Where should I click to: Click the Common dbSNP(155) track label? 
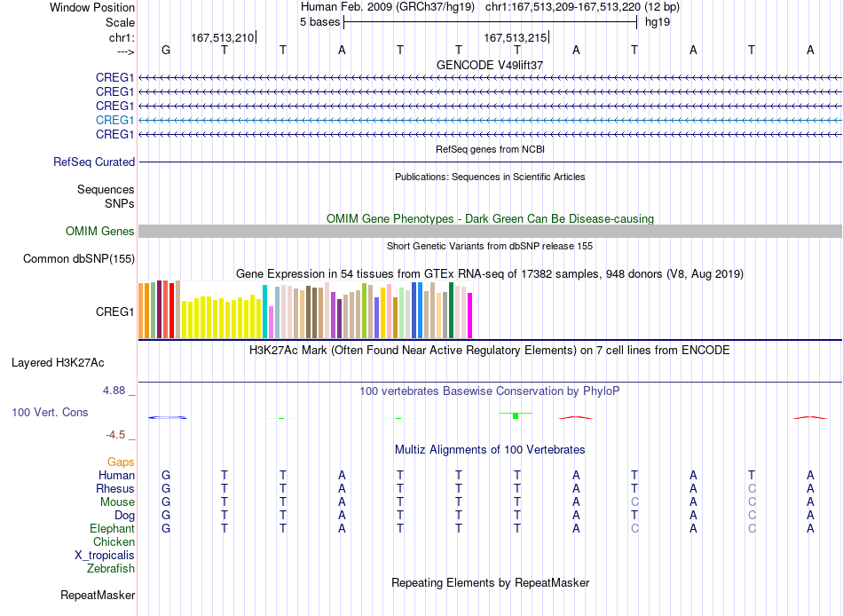pos(78,259)
